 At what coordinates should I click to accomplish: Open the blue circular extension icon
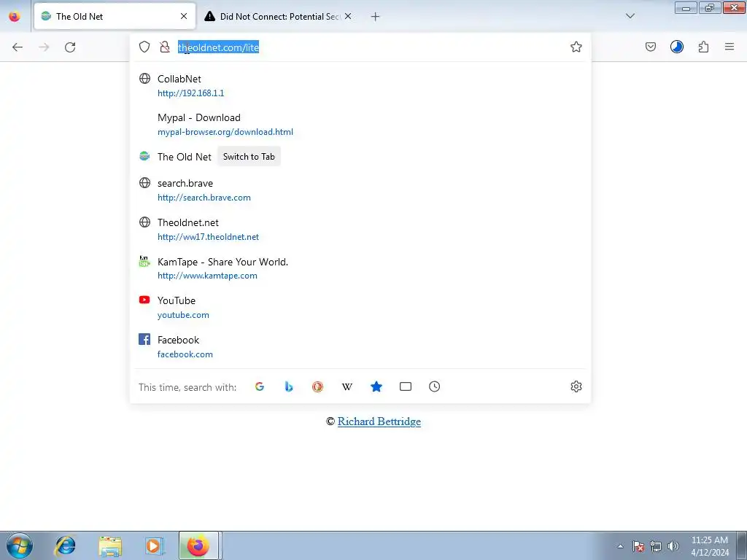[676, 47]
